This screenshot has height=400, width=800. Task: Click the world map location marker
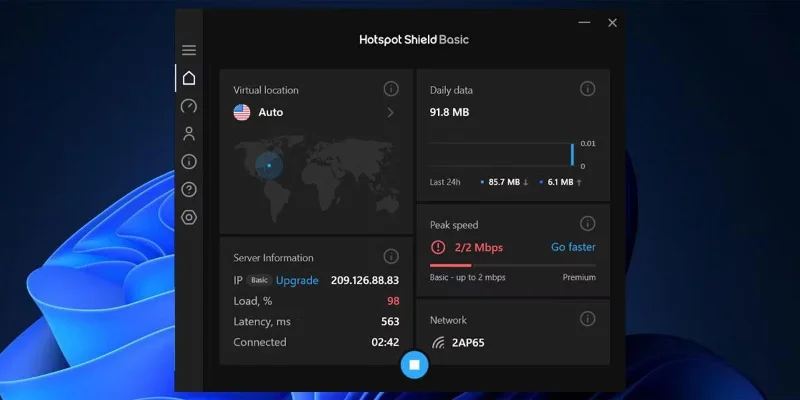(269, 165)
